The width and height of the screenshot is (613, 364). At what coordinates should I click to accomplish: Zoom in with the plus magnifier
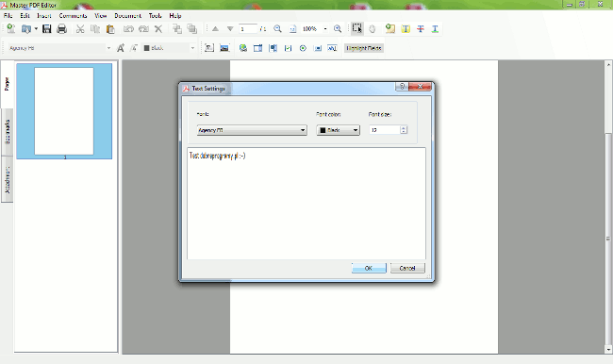[x=338, y=28]
